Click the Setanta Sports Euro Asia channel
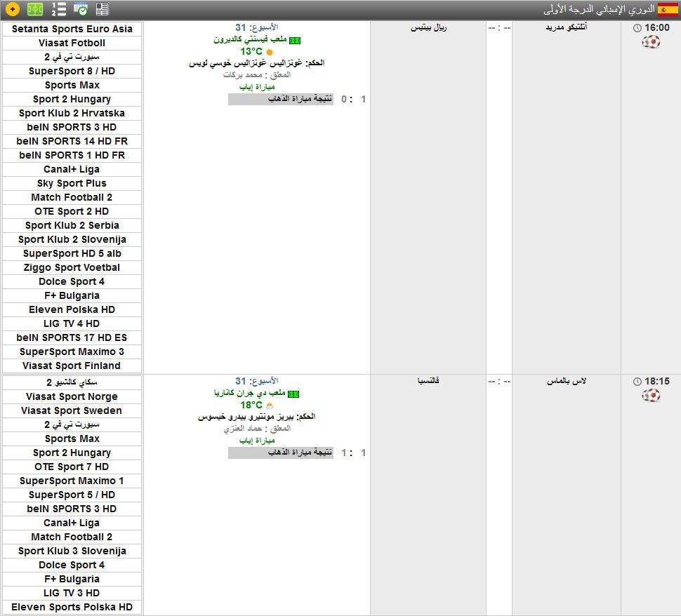The height and width of the screenshot is (616, 681). [72, 29]
